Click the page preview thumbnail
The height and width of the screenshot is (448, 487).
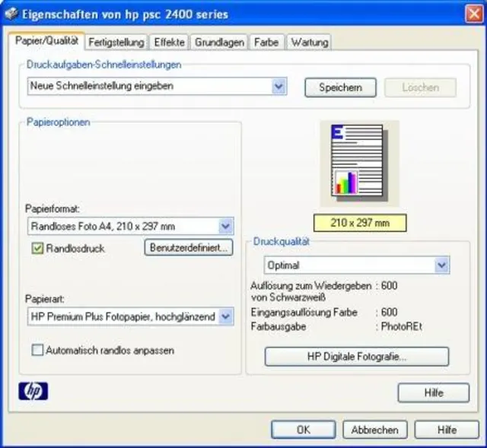[359, 163]
